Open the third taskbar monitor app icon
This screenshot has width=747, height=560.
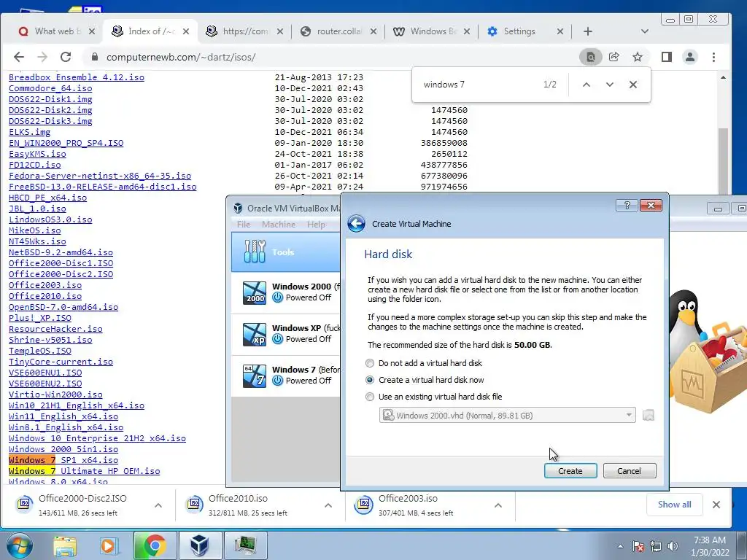point(245,545)
